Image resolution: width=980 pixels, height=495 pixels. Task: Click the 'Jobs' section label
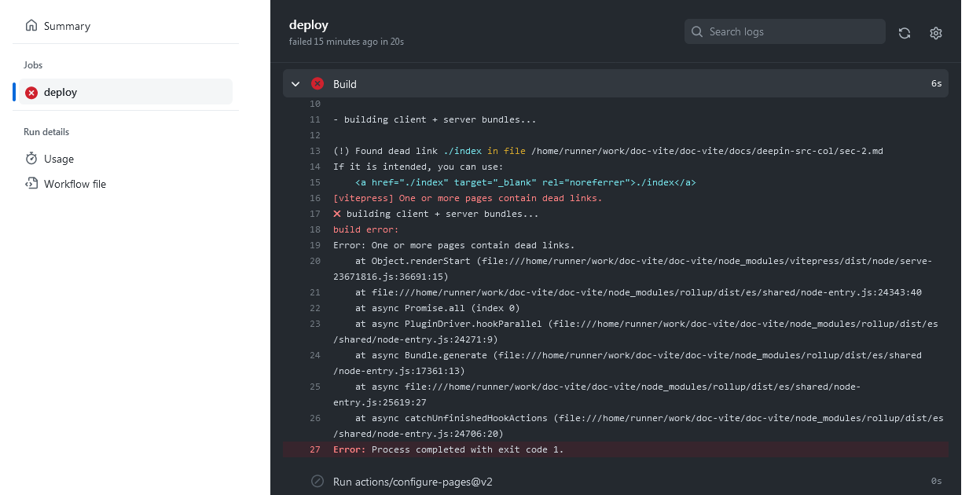point(33,65)
